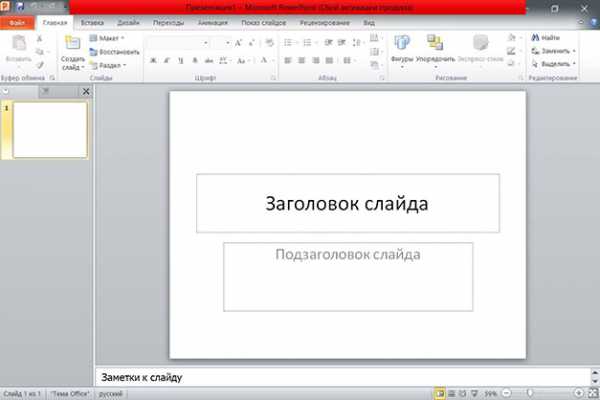This screenshot has height=400, width=600.
Task: Toggle underline Ч formatting
Action: click(180, 60)
